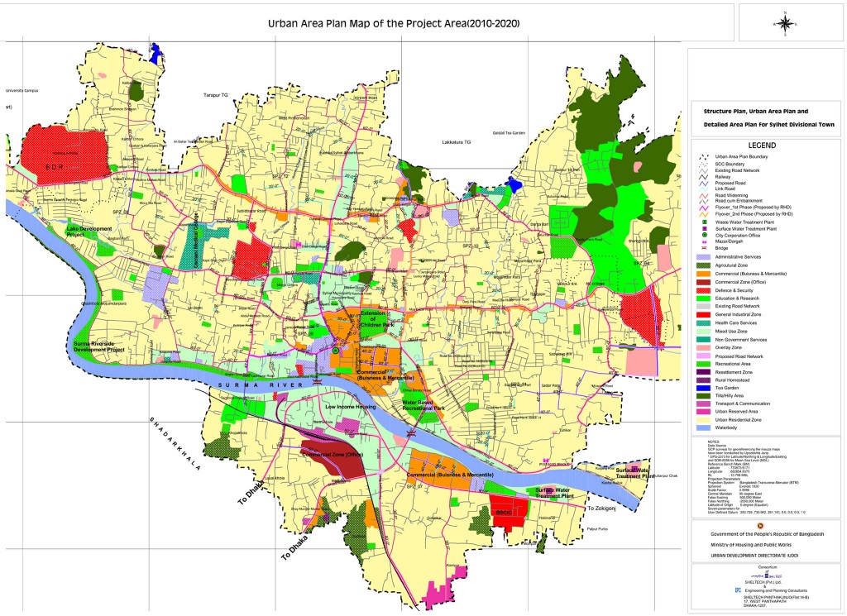Click the Mazar/Dargah legend icon

tap(704, 242)
